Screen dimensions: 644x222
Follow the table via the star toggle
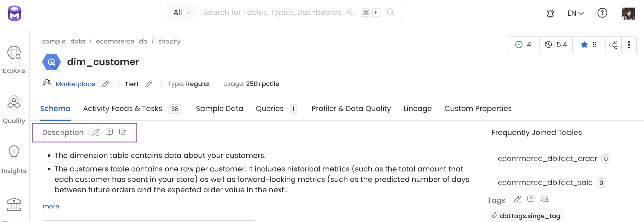[x=585, y=45]
